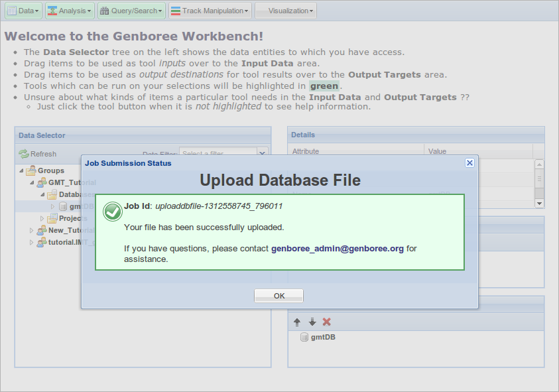Select the tutorial.IMT group icon
The width and height of the screenshot is (559, 392).
[42, 242]
